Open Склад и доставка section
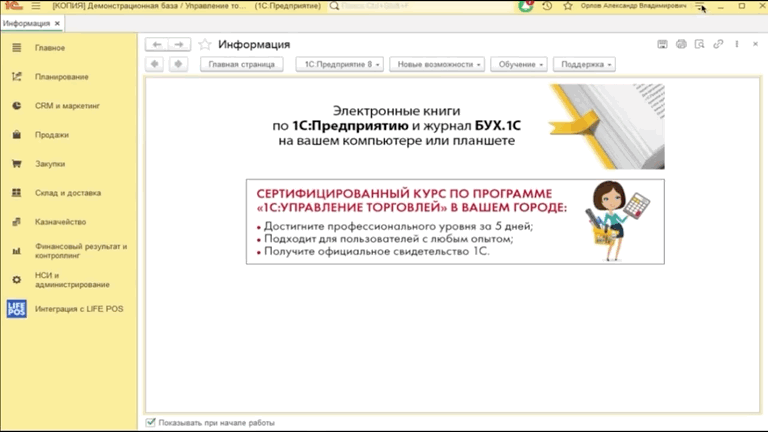This screenshot has width=768, height=432. [69, 193]
